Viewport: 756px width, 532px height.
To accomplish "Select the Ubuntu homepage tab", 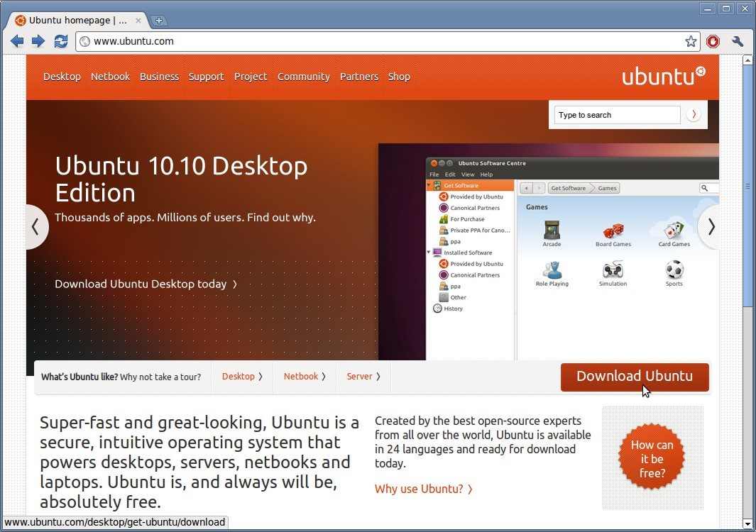I will pos(77,21).
